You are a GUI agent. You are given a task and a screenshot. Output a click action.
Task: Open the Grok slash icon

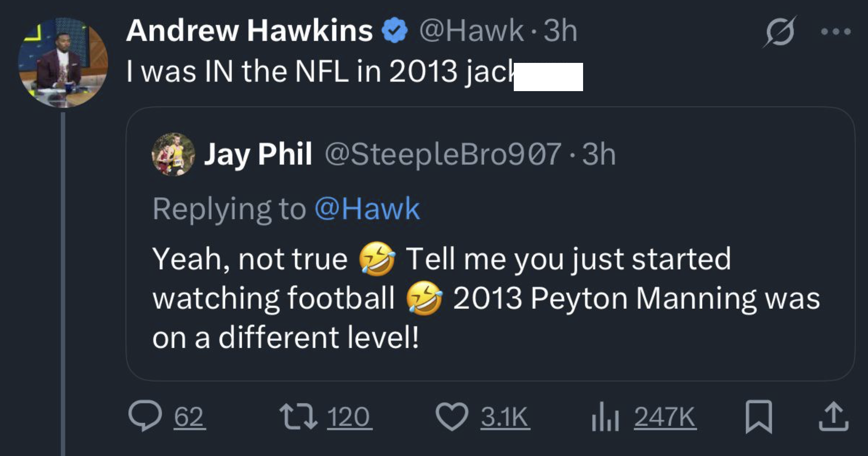(x=779, y=32)
